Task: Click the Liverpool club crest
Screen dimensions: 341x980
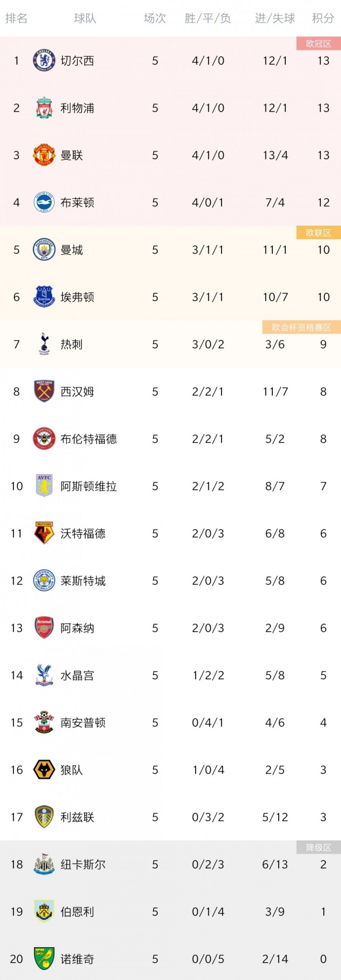Action: (x=44, y=108)
